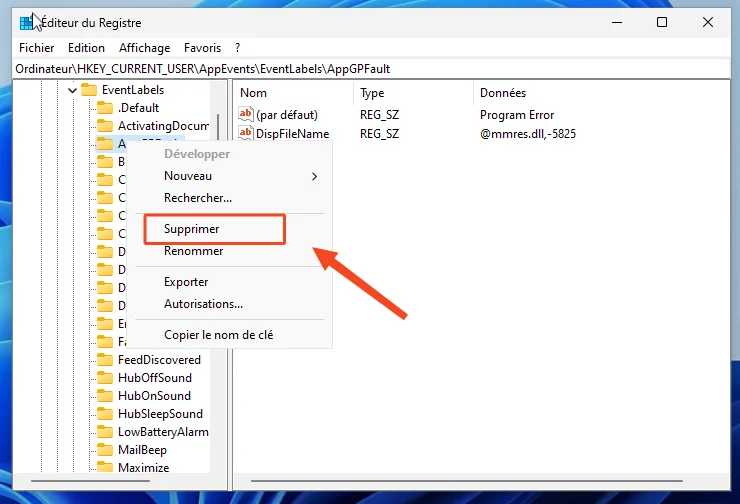
Task: Open the Nouveau submenu arrow
Action: pos(315,176)
